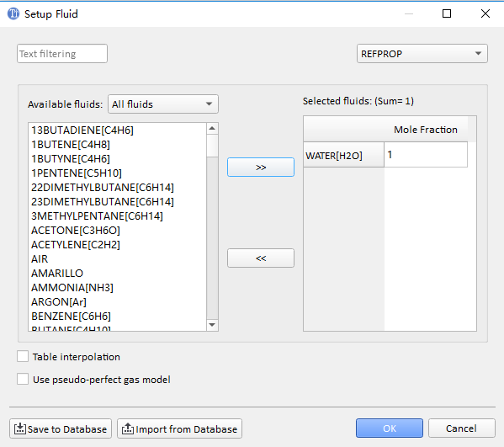The height and width of the screenshot is (447, 504).
Task: Confirm with the OK button
Action: point(390,428)
